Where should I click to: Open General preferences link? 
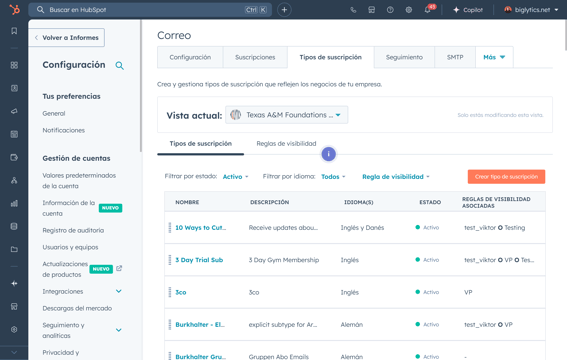pos(54,113)
